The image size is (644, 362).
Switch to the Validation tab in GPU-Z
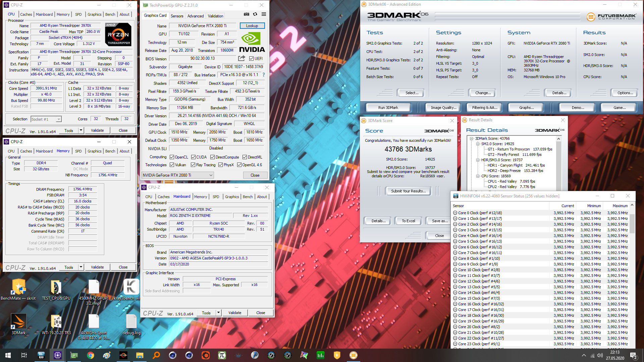215,16
